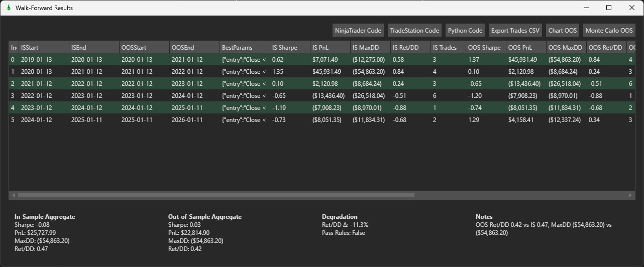The height and width of the screenshot is (267, 644).
Task: Close the Walk-Forward Results window
Action: (x=632, y=8)
